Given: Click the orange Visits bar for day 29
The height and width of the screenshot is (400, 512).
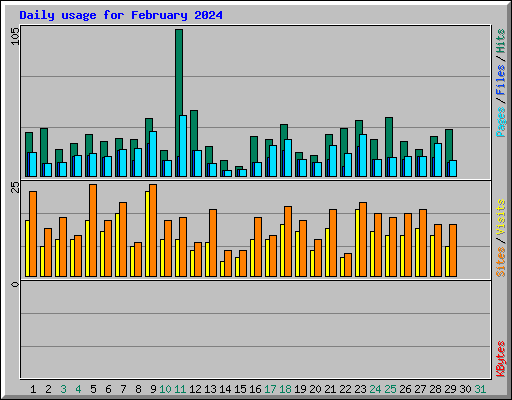Looking at the screenshot, I should point(453,250).
